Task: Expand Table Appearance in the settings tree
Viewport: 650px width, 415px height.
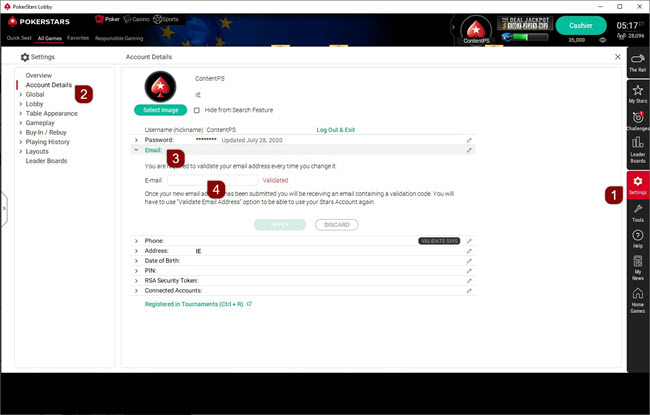Action: click(21, 114)
